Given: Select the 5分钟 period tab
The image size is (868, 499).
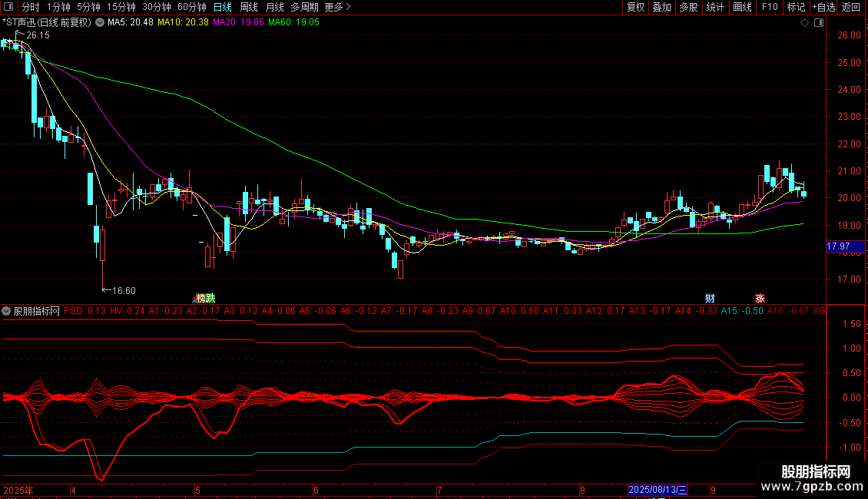Looking at the screenshot, I should click(x=88, y=7).
